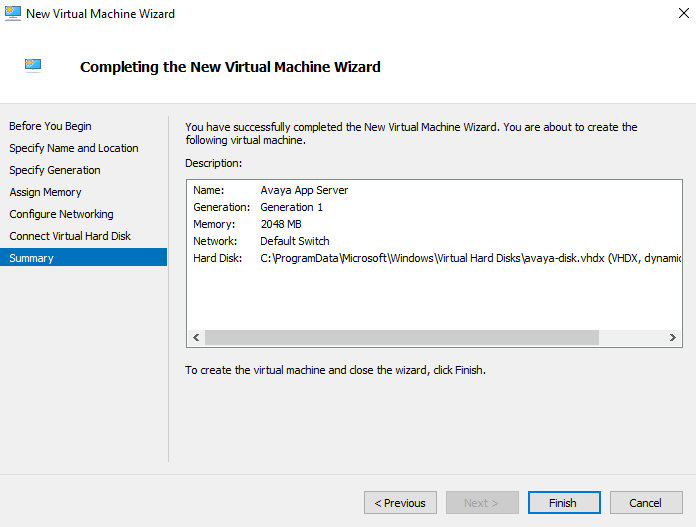This screenshot has height=527, width=696.
Task: Select the Summary step
Action: [x=83, y=258]
